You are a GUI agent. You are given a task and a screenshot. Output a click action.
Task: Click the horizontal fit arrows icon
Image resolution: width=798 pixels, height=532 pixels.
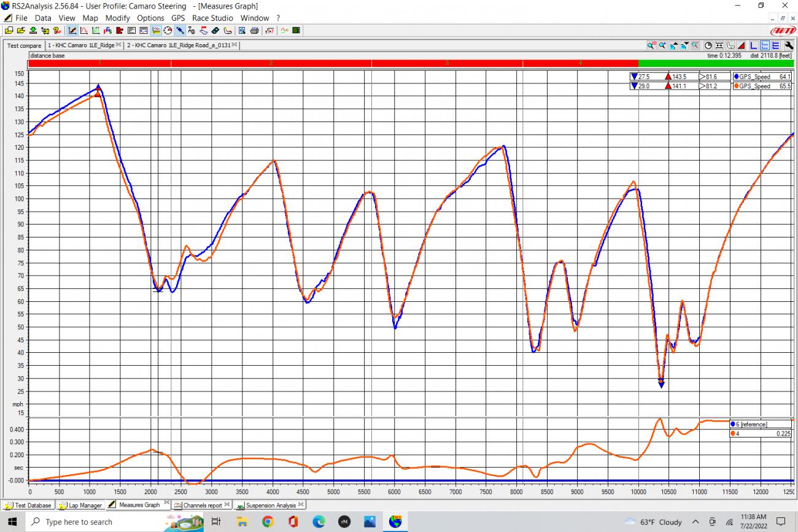point(719,45)
